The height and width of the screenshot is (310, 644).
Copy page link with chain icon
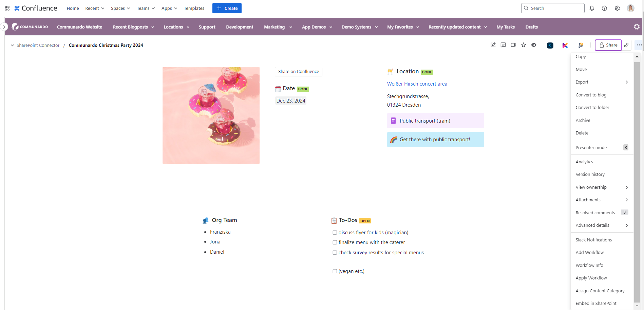tap(626, 45)
